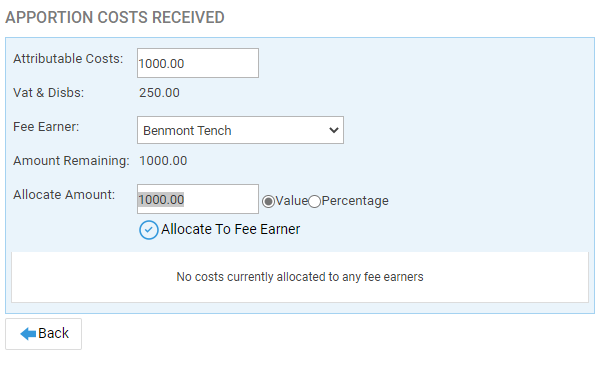Select the Percentage radio button
Image resolution: width=596 pixels, height=369 pixels.
coord(314,201)
